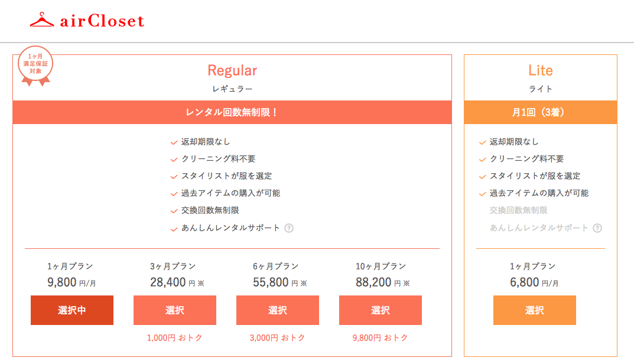Choose the 10ヶ月プラン 選択 button
634x364 pixels.
381,310
